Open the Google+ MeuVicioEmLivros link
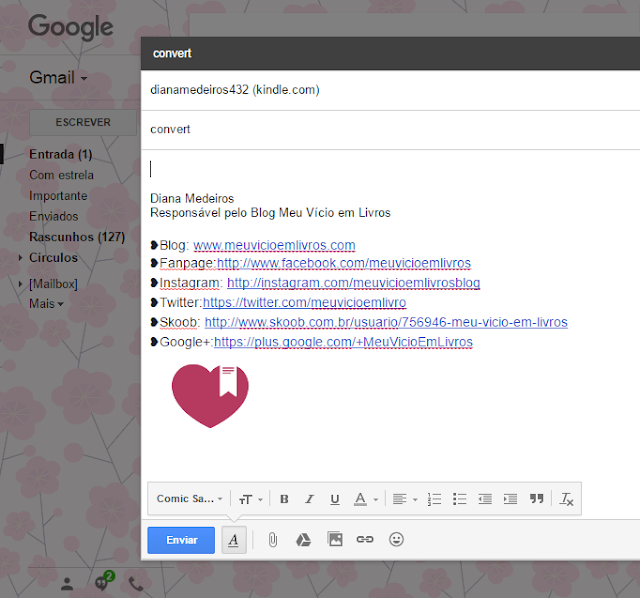The image size is (640, 598). coord(343,342)
